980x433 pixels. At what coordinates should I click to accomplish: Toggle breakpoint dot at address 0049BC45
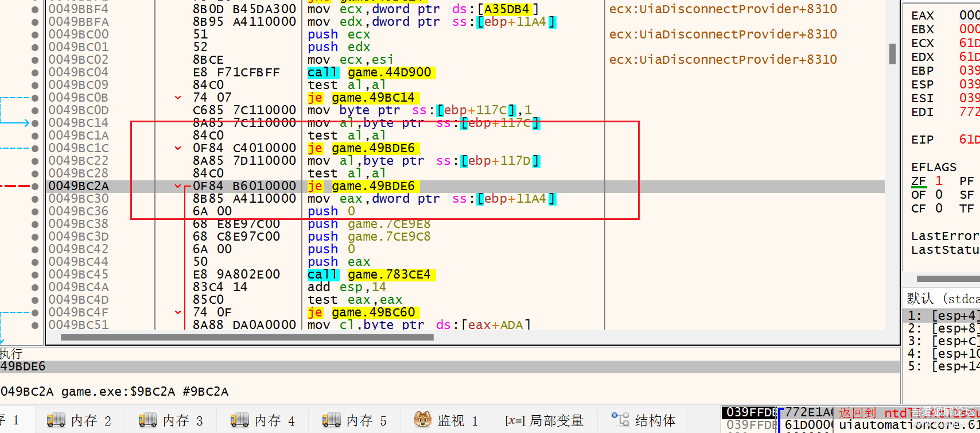click(x=35, y=275)
